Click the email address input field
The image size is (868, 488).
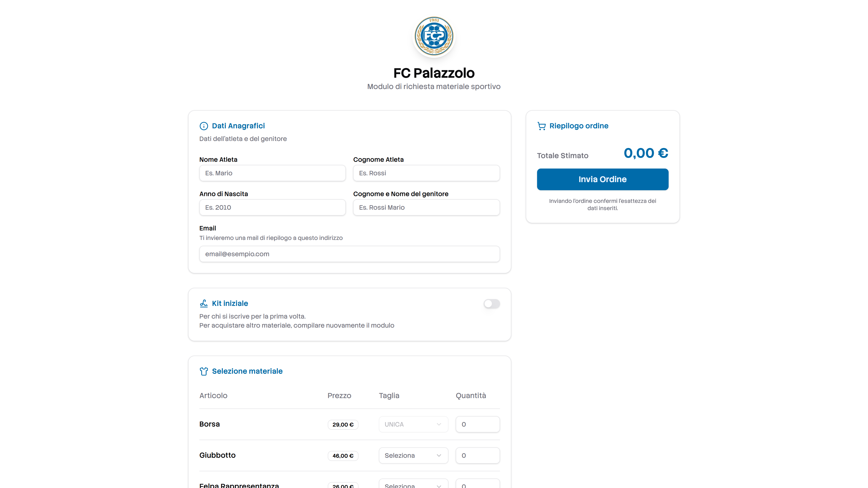349,254
